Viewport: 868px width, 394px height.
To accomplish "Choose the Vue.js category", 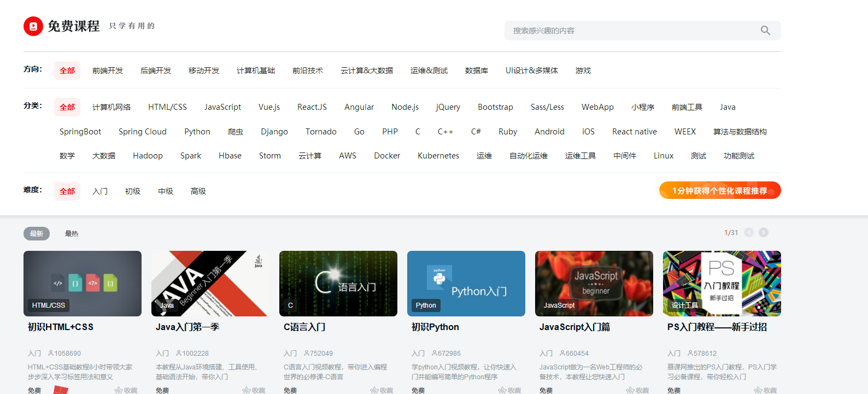I will point(269,107).
